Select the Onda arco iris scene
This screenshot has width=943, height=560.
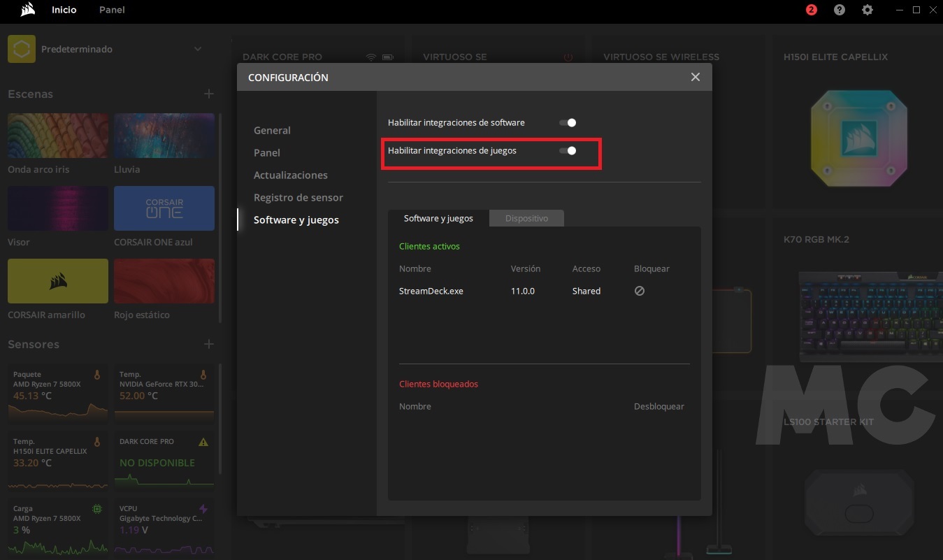[x=58, y=136]
